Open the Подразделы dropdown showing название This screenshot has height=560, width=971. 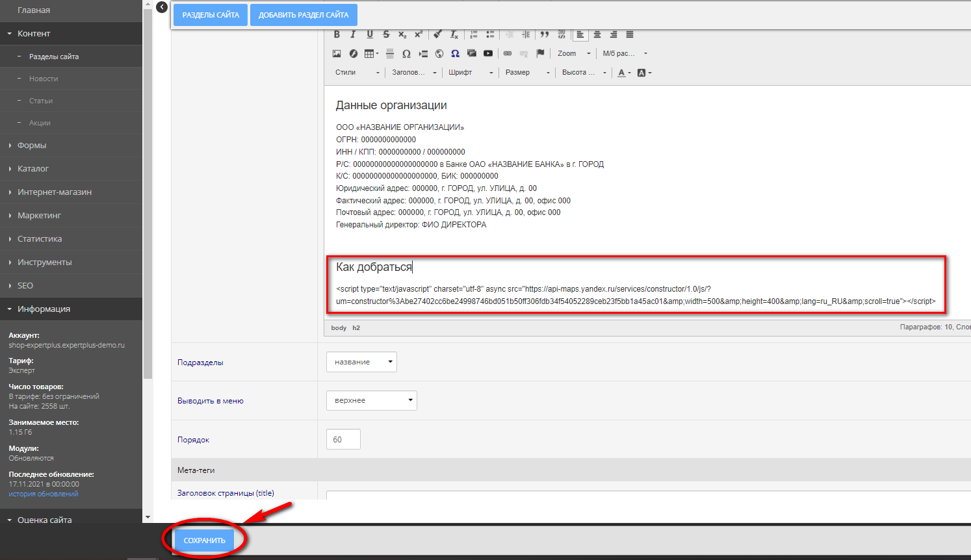tap(361, 362)
